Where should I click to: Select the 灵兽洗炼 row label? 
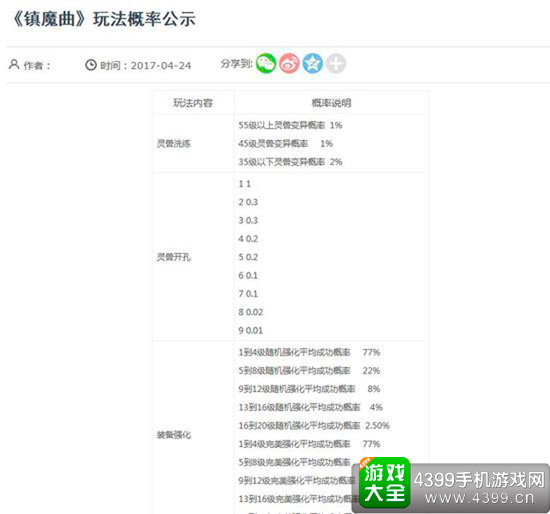point(174,143)
